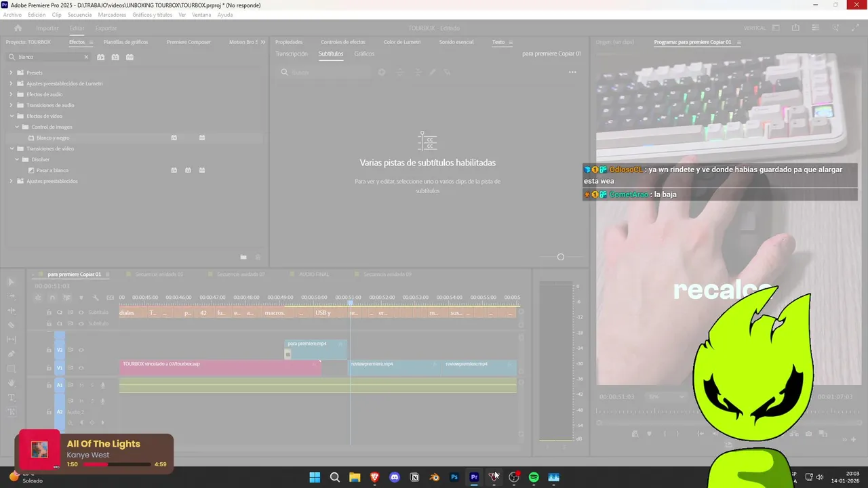This screenshot has width=868, height=488.
Task: Open Photoshop from the taskbar
Action: 454,477
